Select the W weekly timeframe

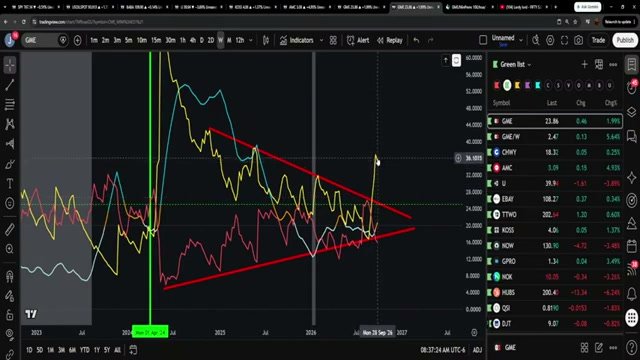[x=220, y=40]
